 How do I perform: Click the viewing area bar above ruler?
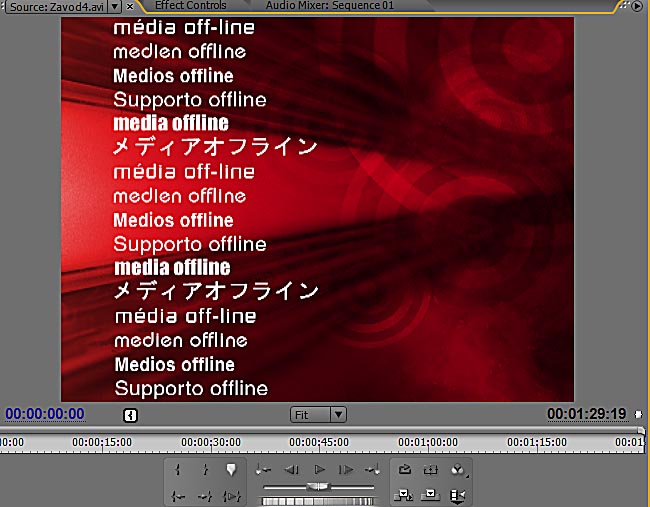323,430
